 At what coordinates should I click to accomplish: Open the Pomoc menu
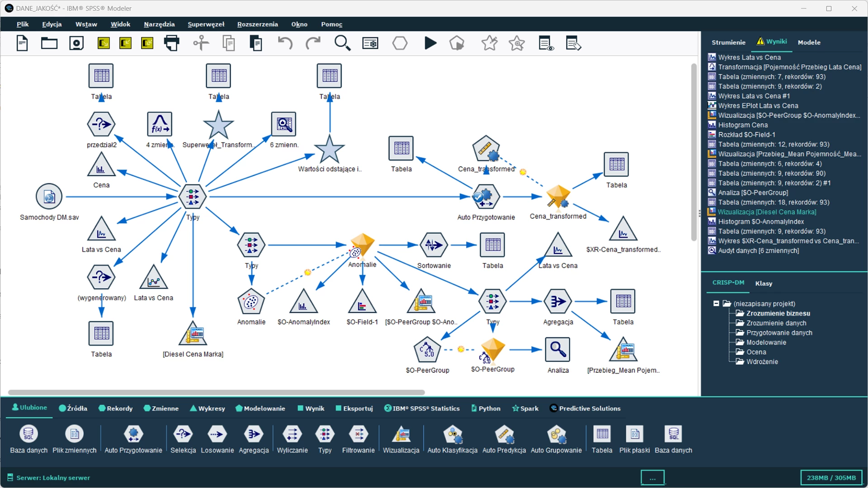coord(332,24)
